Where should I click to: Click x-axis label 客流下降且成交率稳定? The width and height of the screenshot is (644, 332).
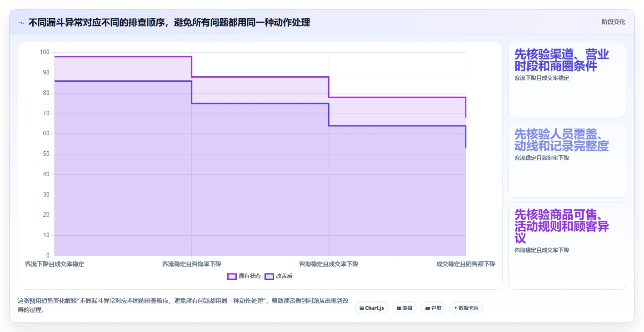click(x=55, y=264)
